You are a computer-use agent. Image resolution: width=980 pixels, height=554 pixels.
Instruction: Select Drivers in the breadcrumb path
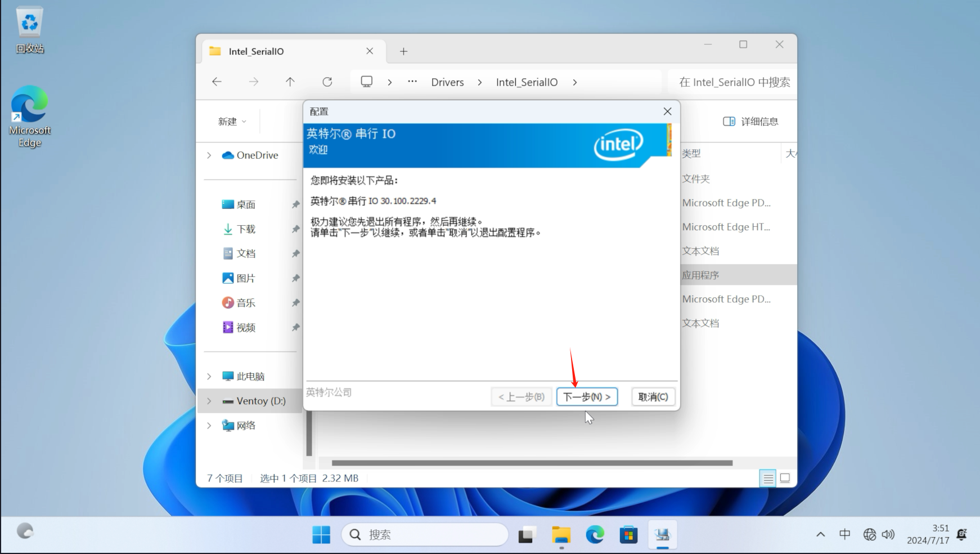point(447,82)
